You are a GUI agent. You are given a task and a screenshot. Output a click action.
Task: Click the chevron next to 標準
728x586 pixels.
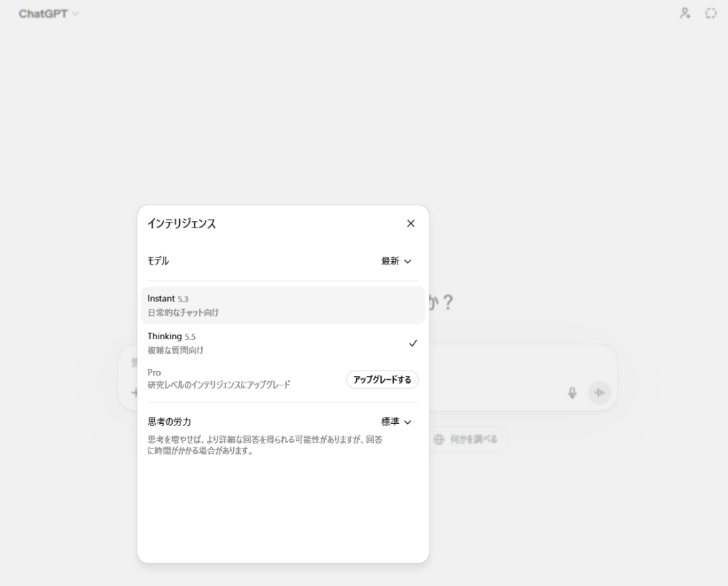pyautogui.click(x=407, y=422)
